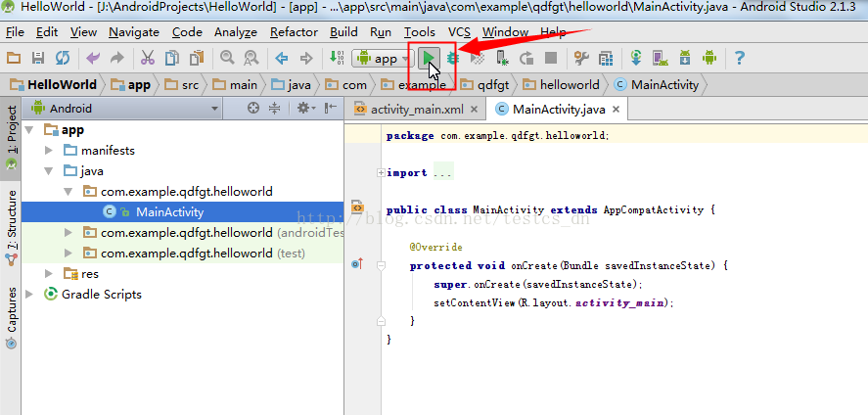Click the Save All floppy icon
The height and width of the screenshot is (415, 868).
tap(37, 58)
